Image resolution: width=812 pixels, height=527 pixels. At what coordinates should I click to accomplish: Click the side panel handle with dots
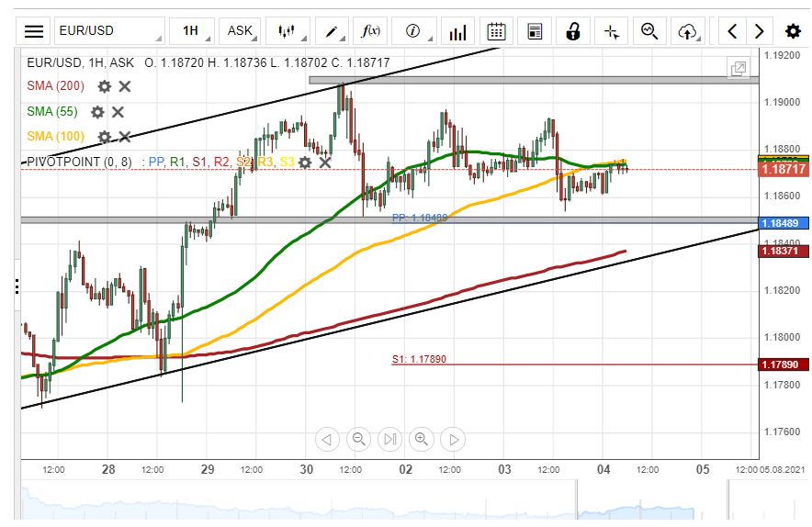click(17, 286)
